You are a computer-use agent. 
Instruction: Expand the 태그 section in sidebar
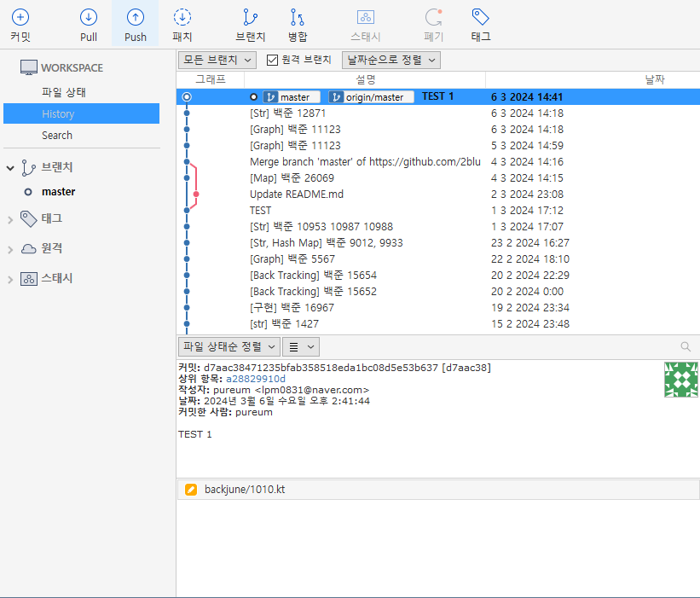click(x=10, y=219)
